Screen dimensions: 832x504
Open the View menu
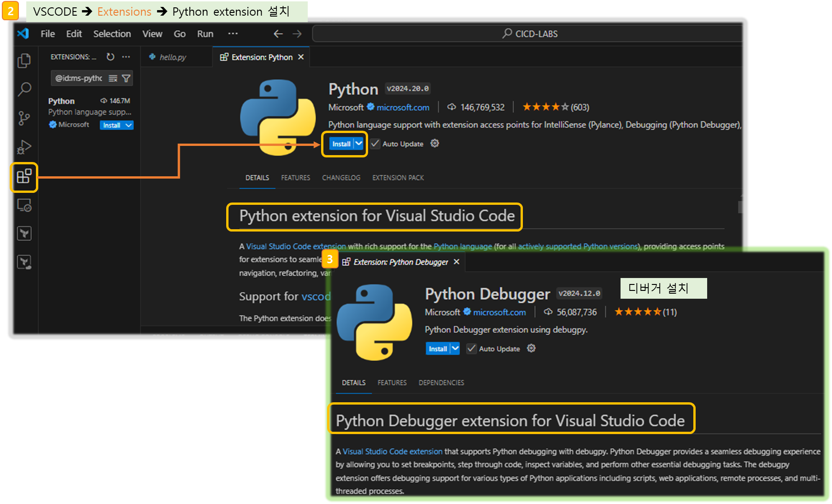(x=152, y=34)
